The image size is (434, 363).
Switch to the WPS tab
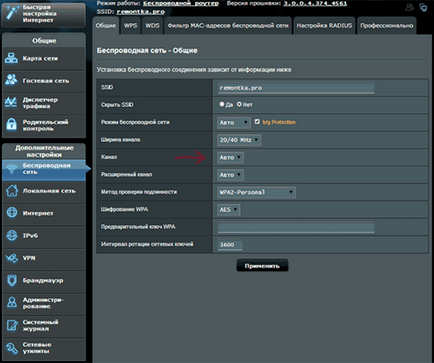click(x=130, y=26)
